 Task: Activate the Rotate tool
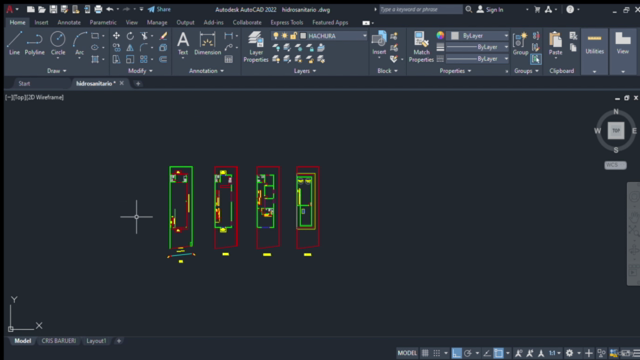[130, 36]
